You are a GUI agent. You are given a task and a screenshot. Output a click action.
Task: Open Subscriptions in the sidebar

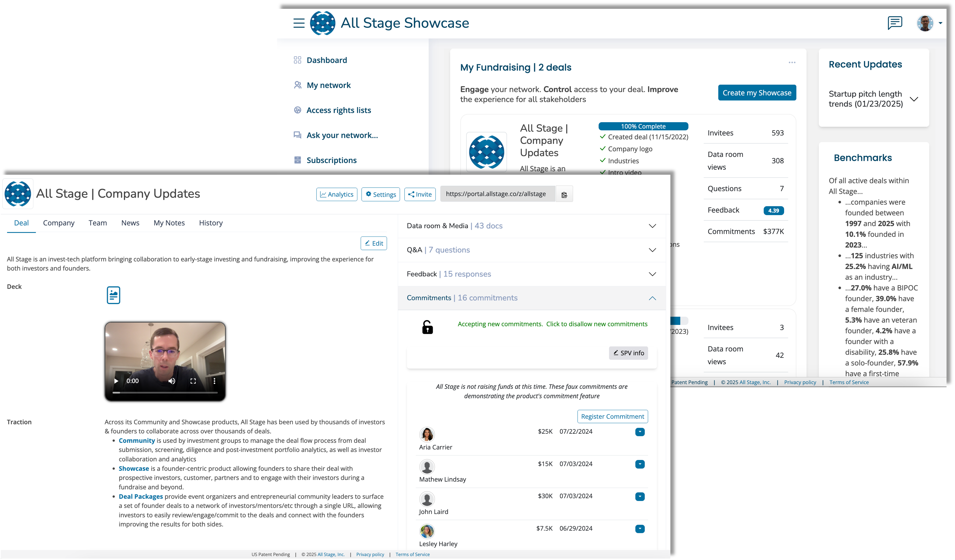coord(332,160)
